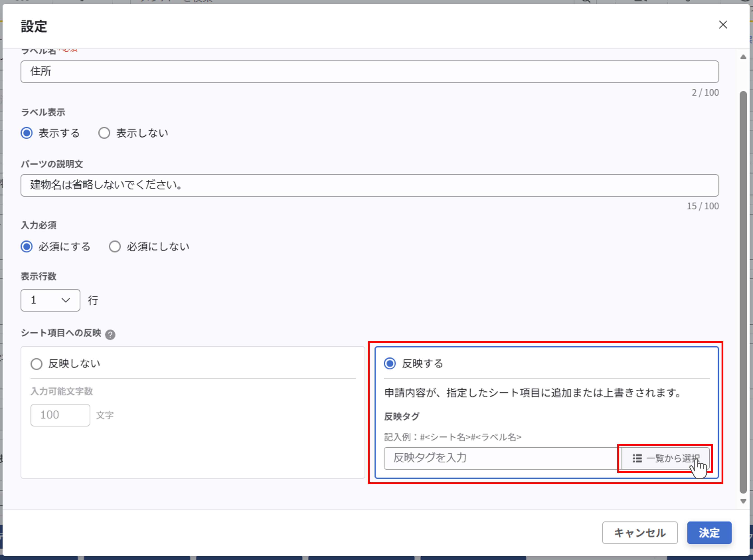Select the 表示する radio option

pyautogui.click(x=26, y=133)
